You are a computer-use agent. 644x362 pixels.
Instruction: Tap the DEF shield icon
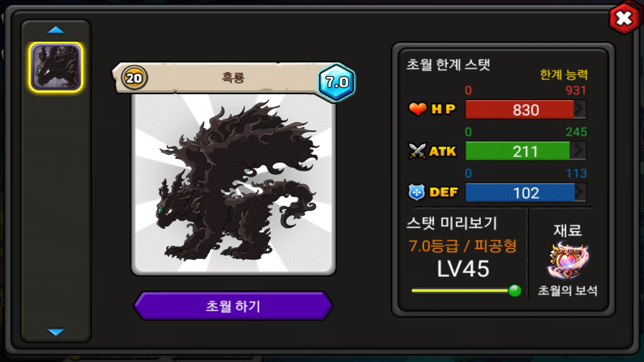418,192
